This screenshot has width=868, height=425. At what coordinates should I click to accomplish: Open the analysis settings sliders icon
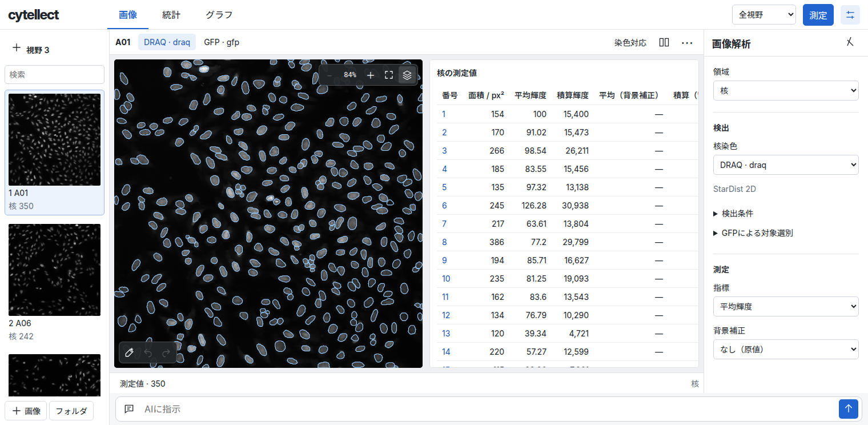tap(850, 15)
